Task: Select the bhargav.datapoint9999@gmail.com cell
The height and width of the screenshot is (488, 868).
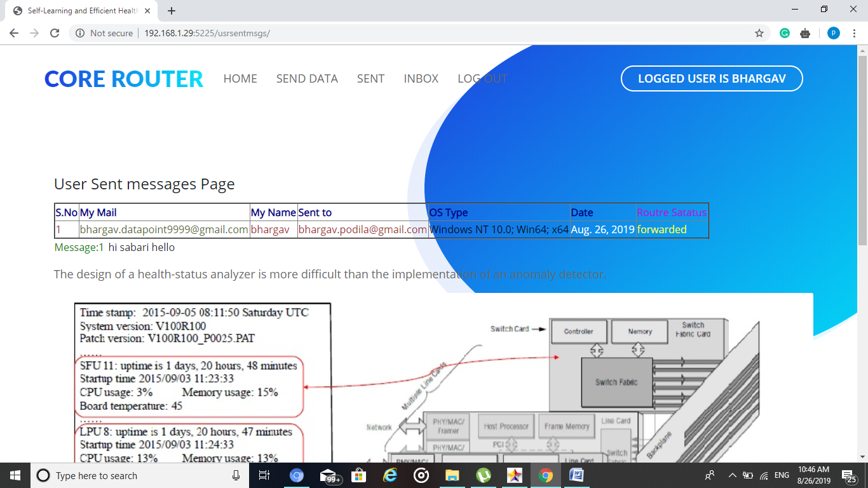Action: [x=164, y=229]
